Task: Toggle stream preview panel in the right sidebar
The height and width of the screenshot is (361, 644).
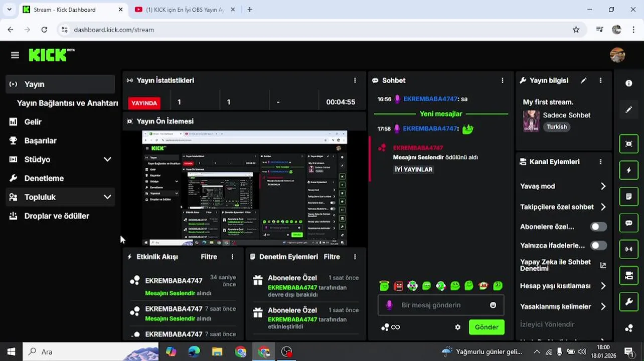Action: [x=629, y=144]
